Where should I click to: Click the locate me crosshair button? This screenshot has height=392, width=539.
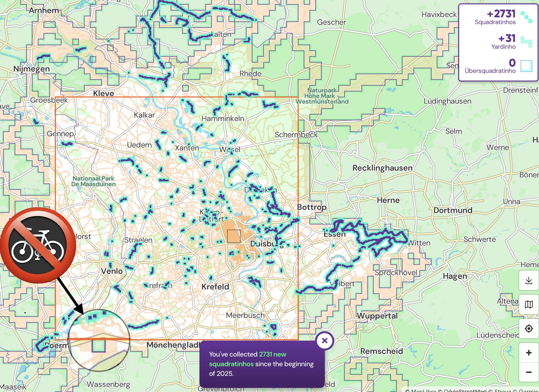click(529, 329)
